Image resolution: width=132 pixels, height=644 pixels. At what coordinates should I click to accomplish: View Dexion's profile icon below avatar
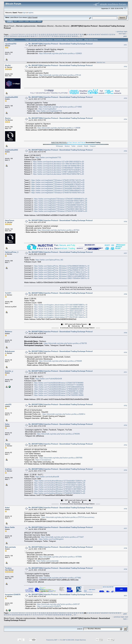tap(6, 146)
